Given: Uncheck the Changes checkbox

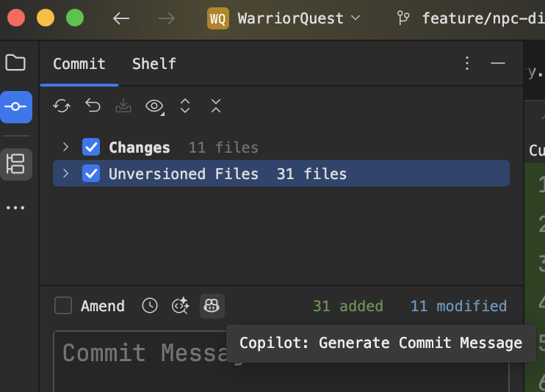Looking at the screenshot, I should (x=91, y=148).
